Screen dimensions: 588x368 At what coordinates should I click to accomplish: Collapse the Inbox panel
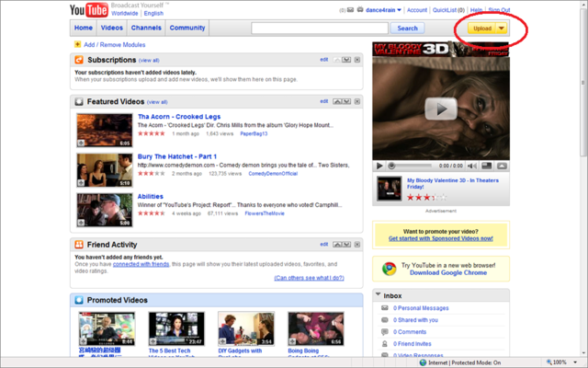point(378,294)
